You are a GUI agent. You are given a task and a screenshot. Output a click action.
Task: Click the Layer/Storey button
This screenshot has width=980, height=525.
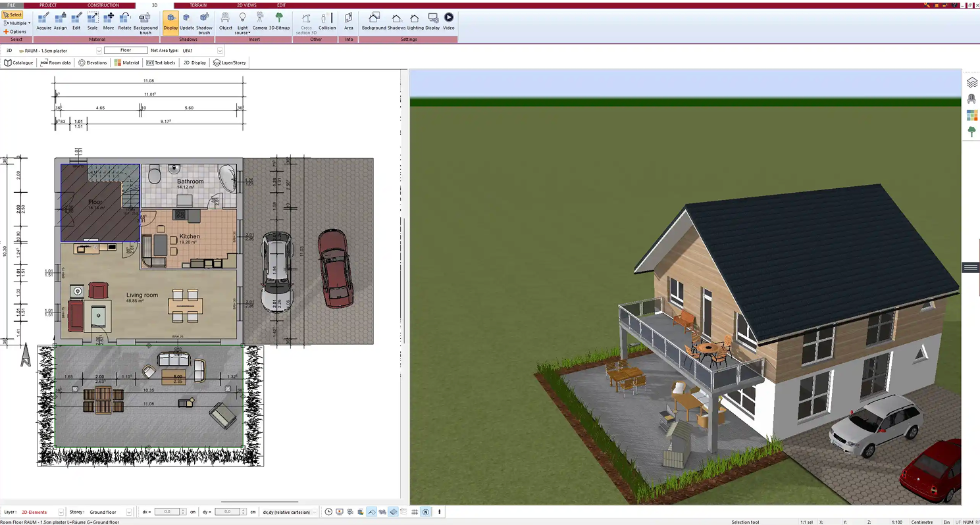point(230,63)
